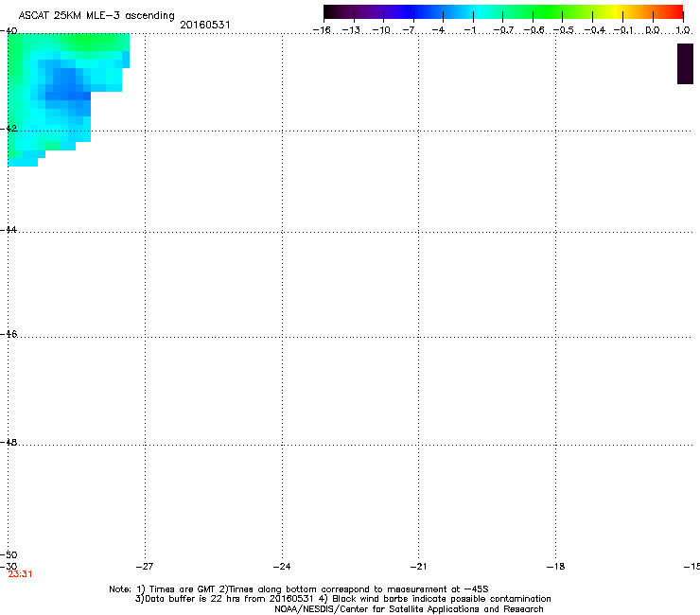Image resolution: width=700 pixels, height=615 pixels.
Task: Click the date label 20160531
Action: pos(205,25)
